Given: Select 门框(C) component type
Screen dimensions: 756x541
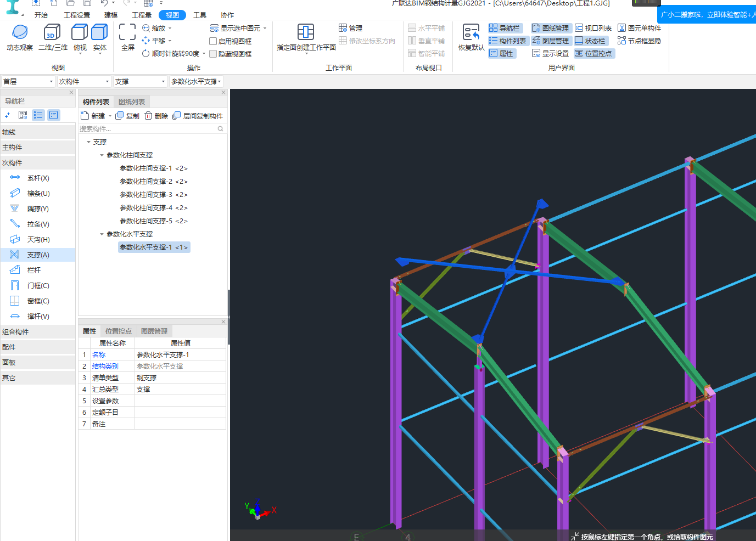Looking at the screenshot, I should tap(38, 286).
